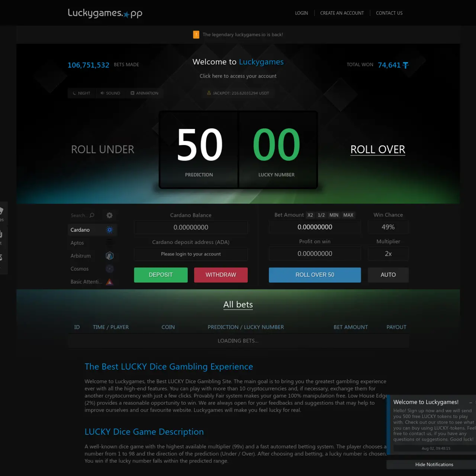This screenshot has height=476, width=476.
Task: Select Cosmos in the coin list
Action: [92, 269]
